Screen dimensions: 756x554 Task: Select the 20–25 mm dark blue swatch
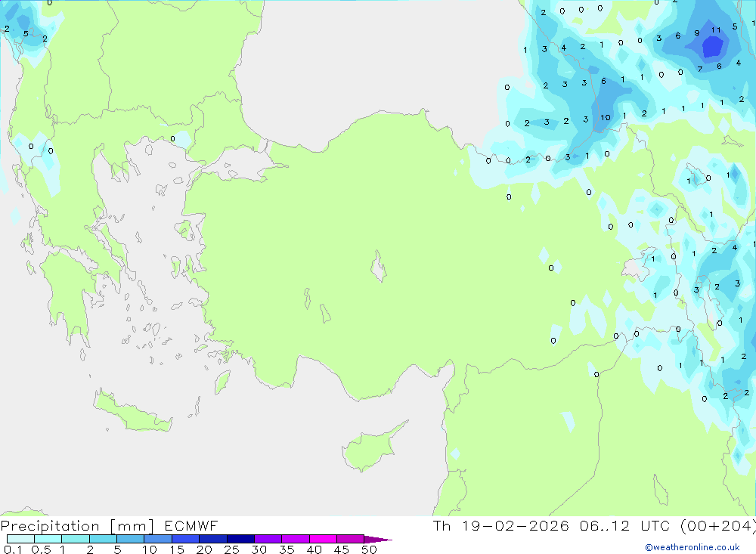213,539
